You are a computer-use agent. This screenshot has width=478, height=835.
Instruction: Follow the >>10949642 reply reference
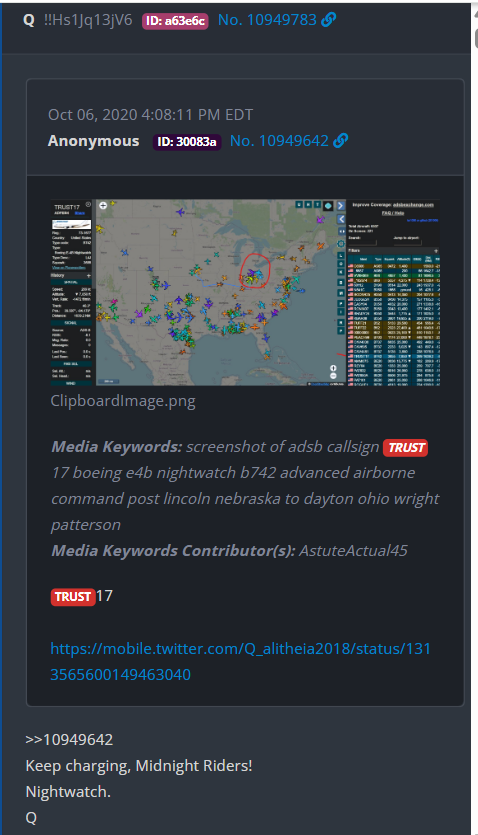tap(69, 740)
